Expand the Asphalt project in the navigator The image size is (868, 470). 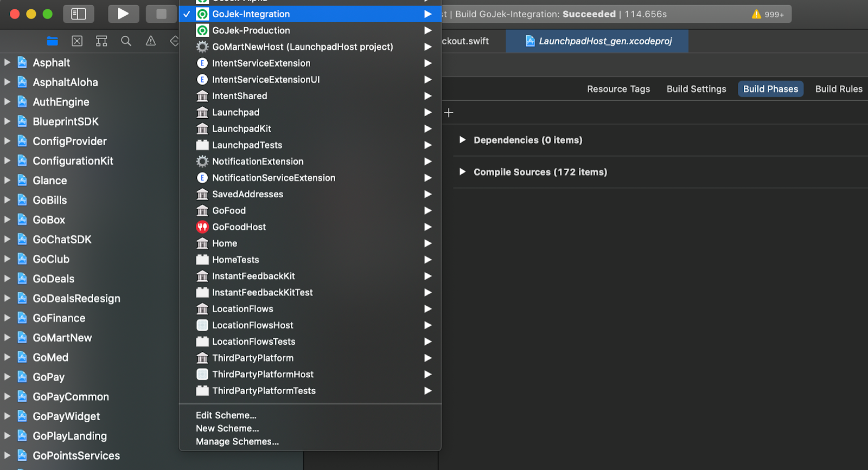click(7, 62)
